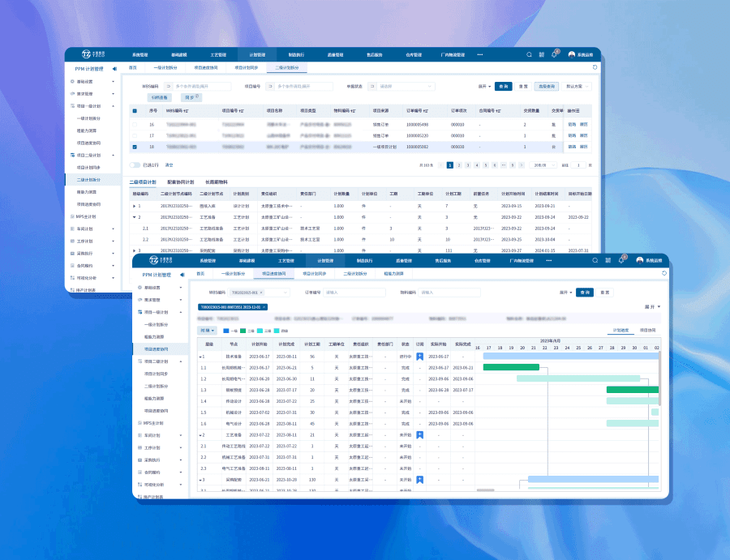Viewport: 730px width, 560px height.
Task: Click the subscribe bookmark icon in row 3 采购配套
Action: pos(419,480)
